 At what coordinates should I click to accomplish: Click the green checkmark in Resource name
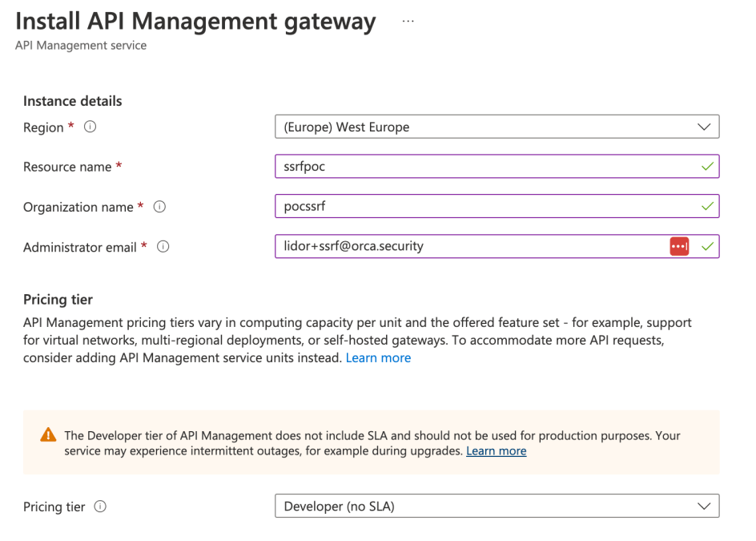tap(707, 167)
